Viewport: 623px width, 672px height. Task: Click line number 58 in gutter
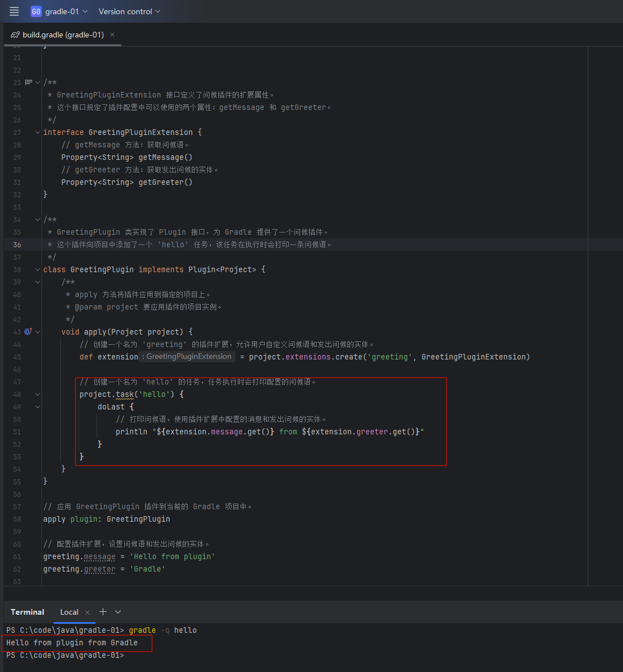click(17, 519)
